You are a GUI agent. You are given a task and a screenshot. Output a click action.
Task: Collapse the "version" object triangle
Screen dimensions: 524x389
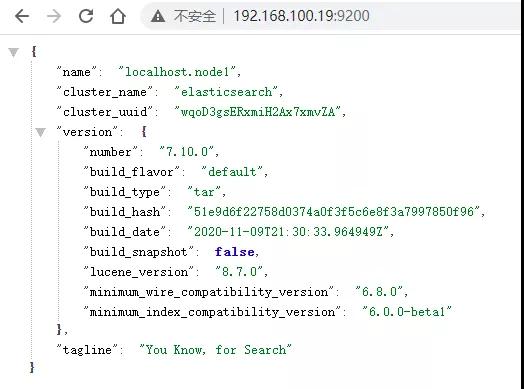[x=40, y=133]
